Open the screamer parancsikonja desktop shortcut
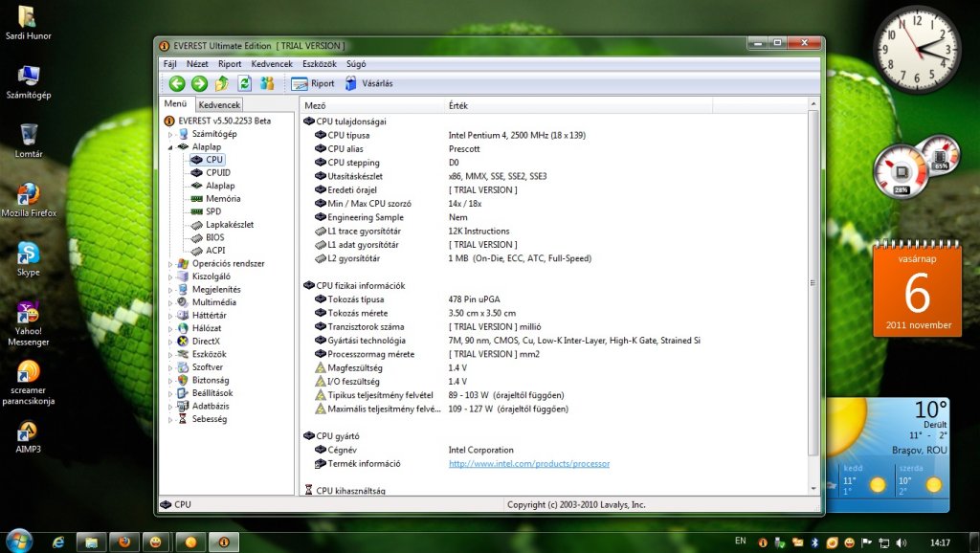Image resolution: width=980 pixels, height=553 pixels. pyautogui.click(x=29, y=383)
